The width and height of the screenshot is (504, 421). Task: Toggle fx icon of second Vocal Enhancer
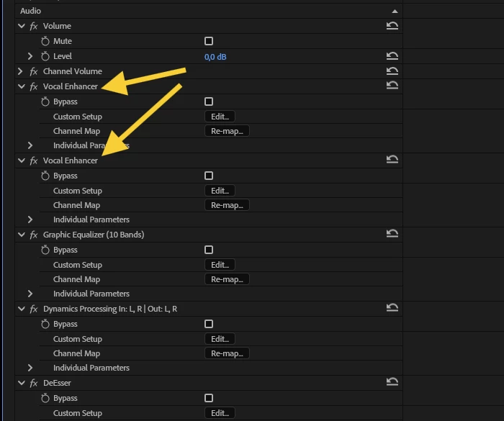pyautogui.click(x=34, y=160)
